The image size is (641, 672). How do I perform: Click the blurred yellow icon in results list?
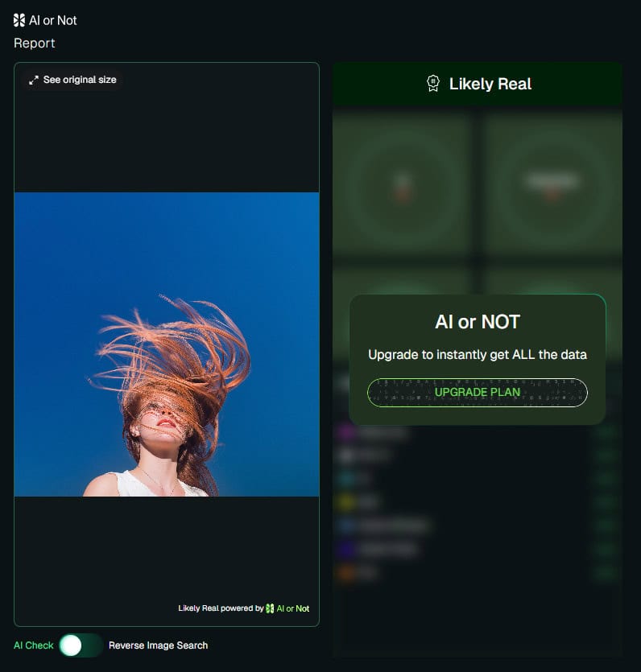click(347, 502)
